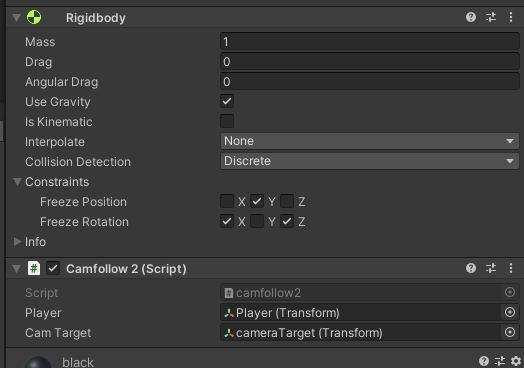Click the Collision Detection label
This screenshot has width=524, height=368.
pos(78,162)
